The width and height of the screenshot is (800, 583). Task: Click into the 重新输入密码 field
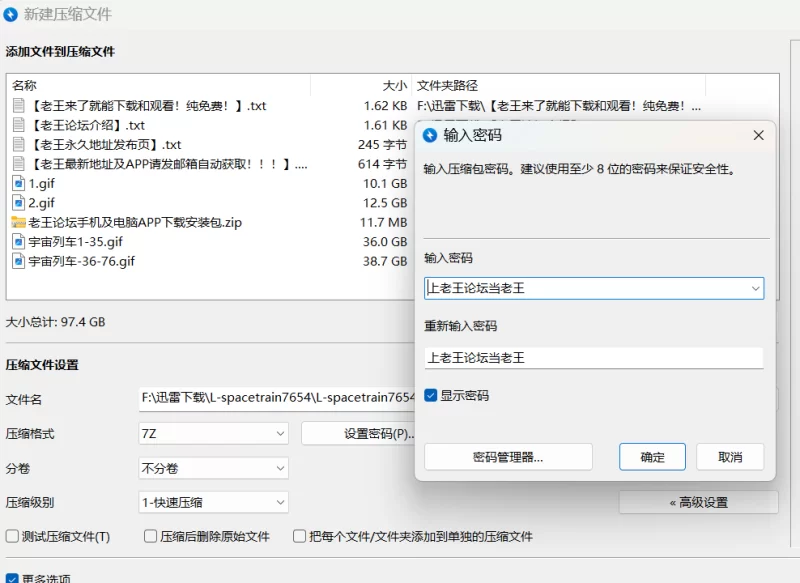[593, 358]
